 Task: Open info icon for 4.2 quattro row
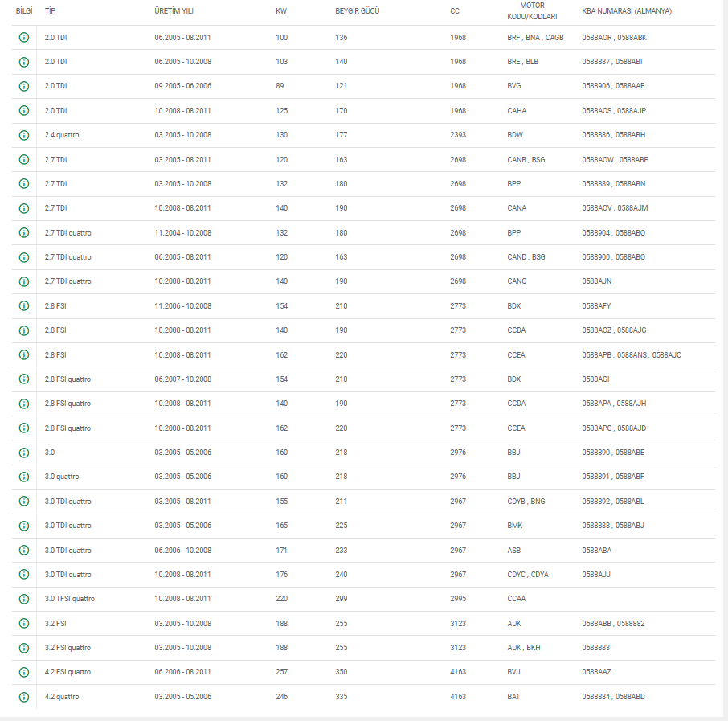coord(23,697)
